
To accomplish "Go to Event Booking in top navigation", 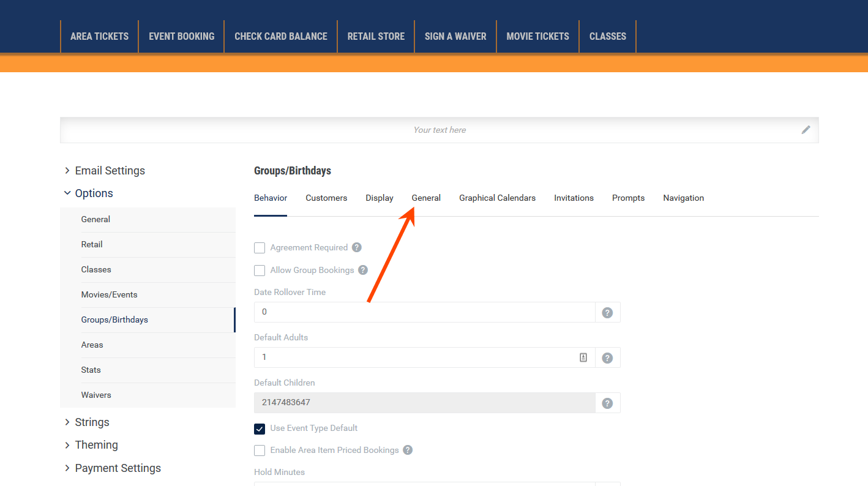I will click(181, 37).
